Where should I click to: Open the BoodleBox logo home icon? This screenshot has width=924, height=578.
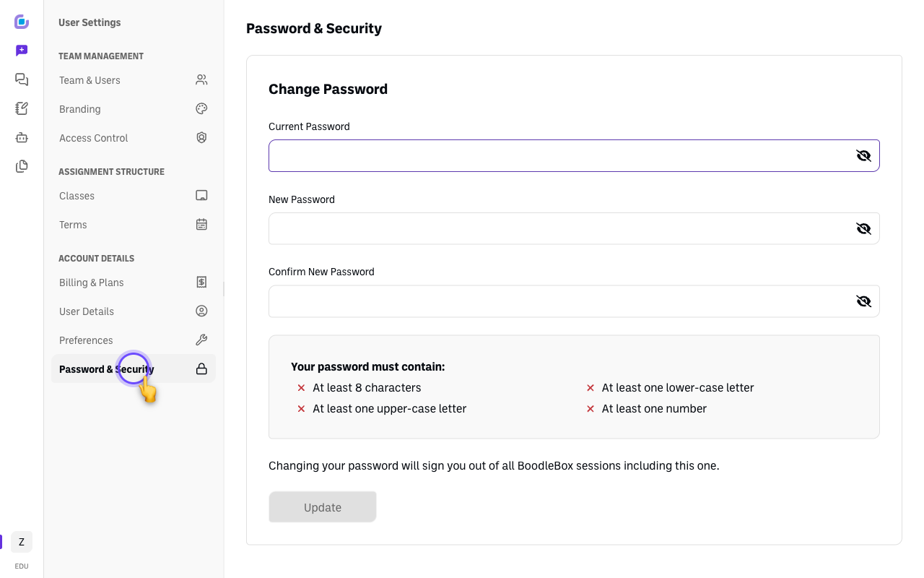pos(22,22)
